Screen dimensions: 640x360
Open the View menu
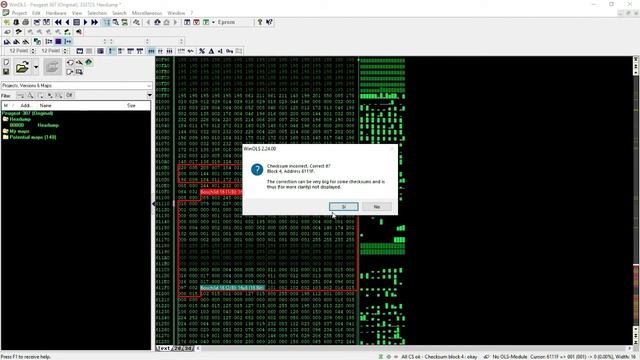(x=77, y=13)
